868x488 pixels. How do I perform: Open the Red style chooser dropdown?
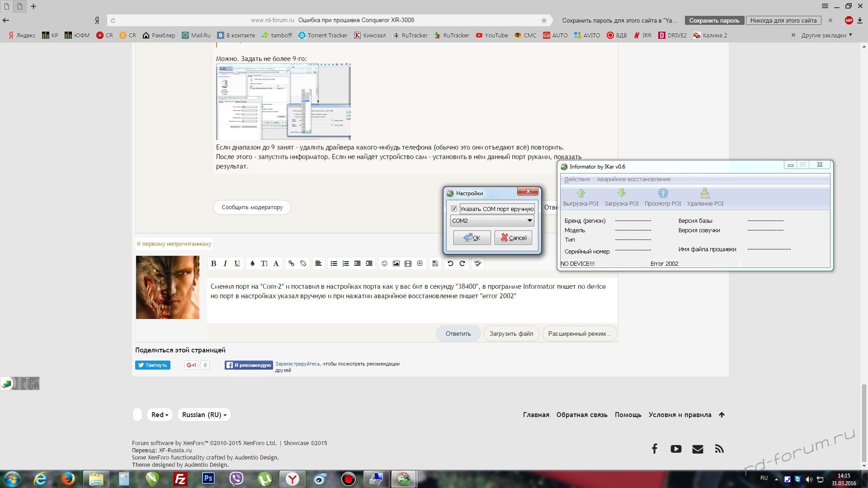tap(160, 415)
